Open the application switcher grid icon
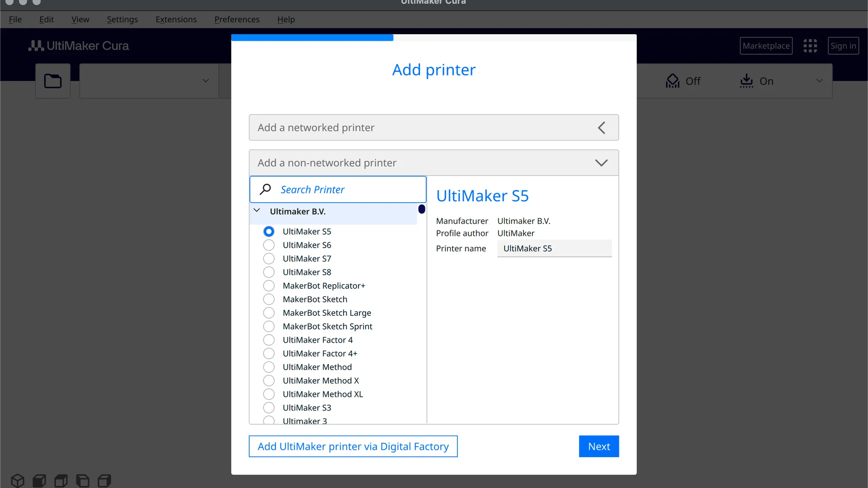Viewport: 868px width, 488px height. coord(810,46)
